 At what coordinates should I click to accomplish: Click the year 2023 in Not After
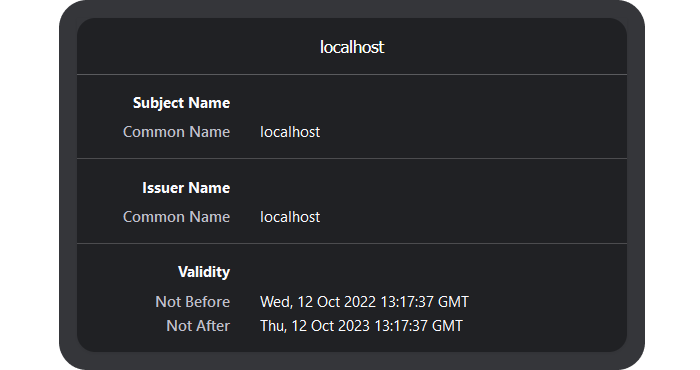point(354,326)
